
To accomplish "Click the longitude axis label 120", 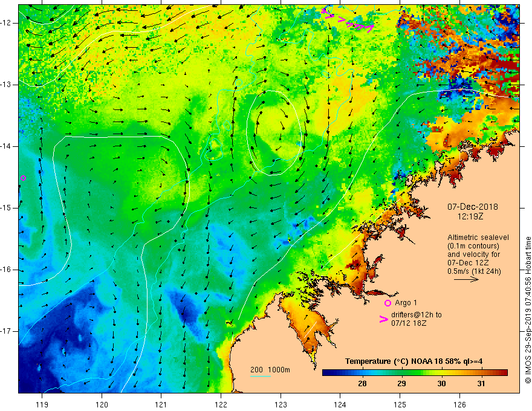I will point(102,404).
